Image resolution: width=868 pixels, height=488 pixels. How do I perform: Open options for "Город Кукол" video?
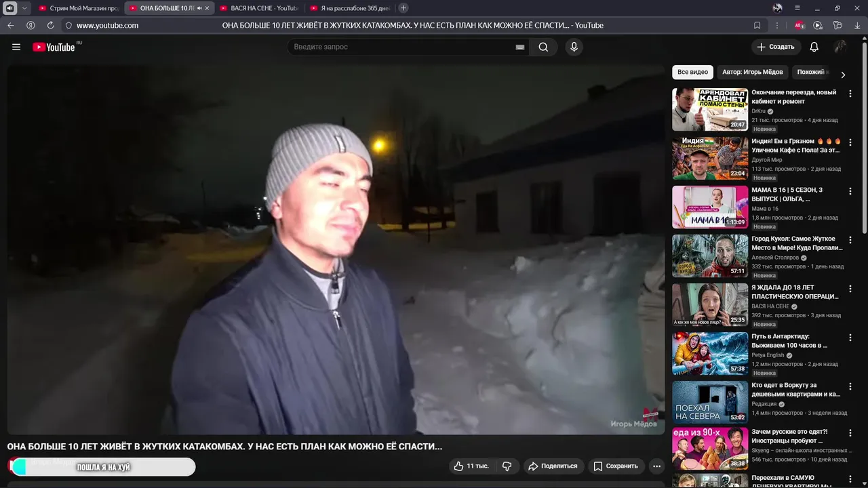pos(850,240)
